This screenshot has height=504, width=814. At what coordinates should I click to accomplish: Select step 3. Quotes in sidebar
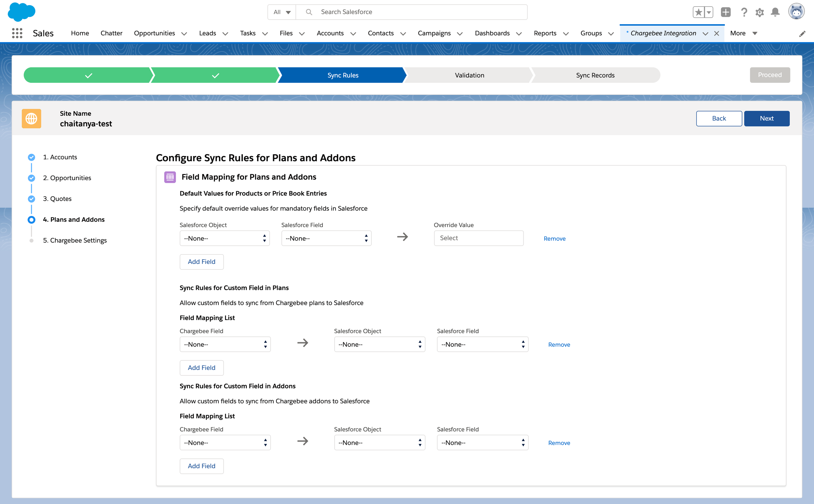click(57, 199)
